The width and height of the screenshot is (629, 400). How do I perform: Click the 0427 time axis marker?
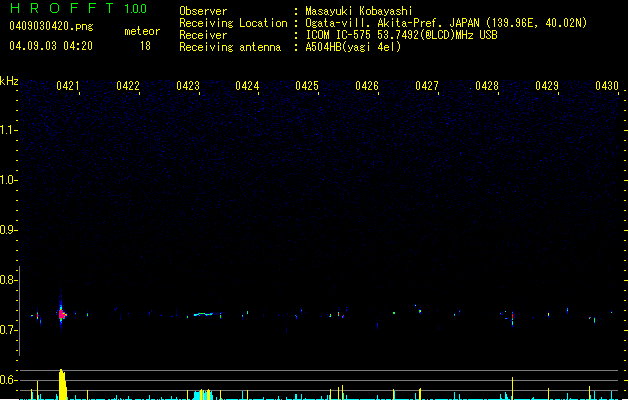coord(427,86)
